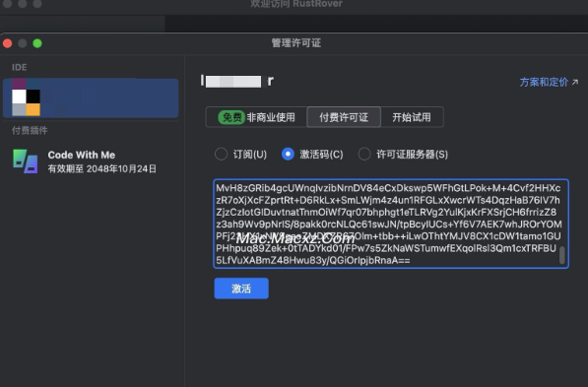Switch to 付费许可证 tab
This screenshot has height=387, width=588.
[x=344, y=117]
